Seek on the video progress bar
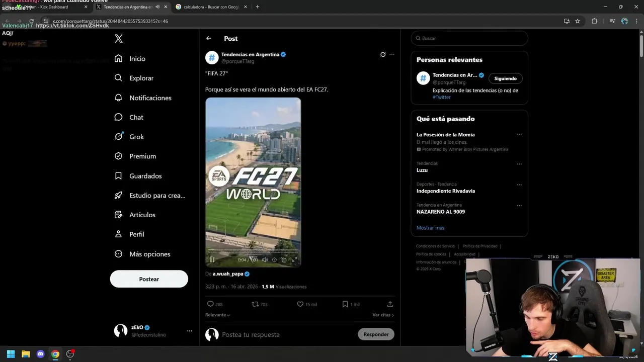This screenshot has width=644, height=362. coord(253,250)
